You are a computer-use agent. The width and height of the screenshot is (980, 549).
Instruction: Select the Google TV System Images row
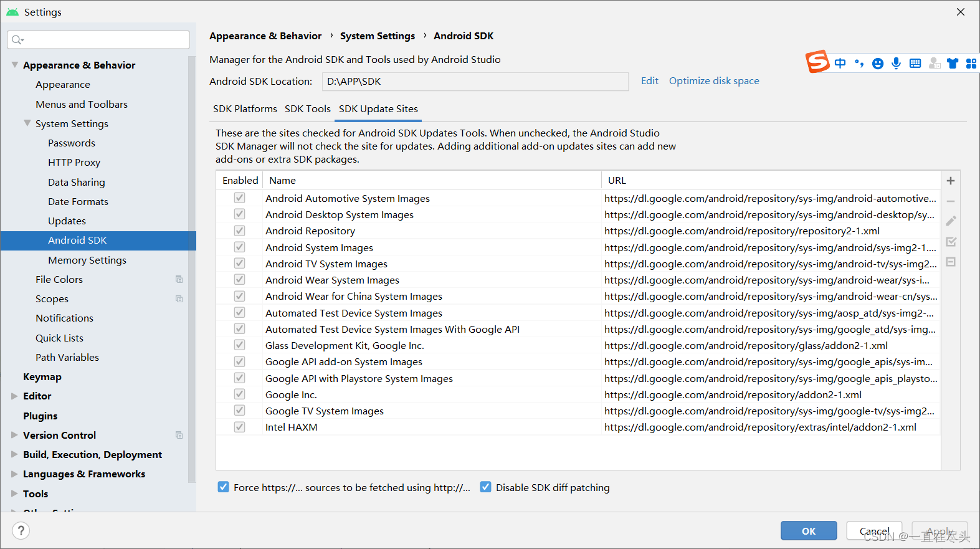(578, 411)
